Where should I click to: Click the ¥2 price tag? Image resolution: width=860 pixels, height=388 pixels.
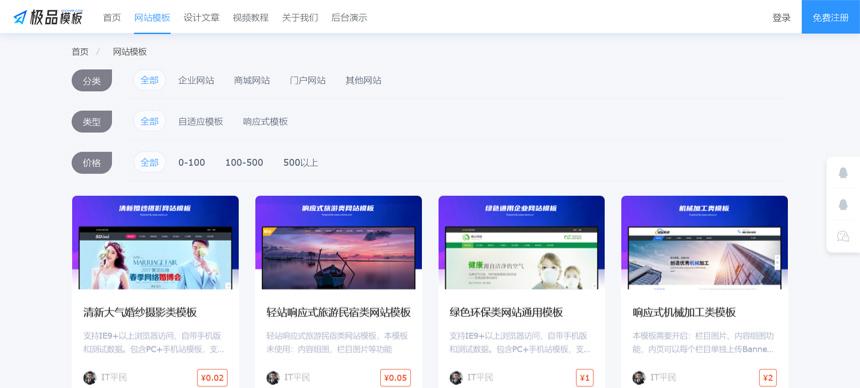(768, 378)
